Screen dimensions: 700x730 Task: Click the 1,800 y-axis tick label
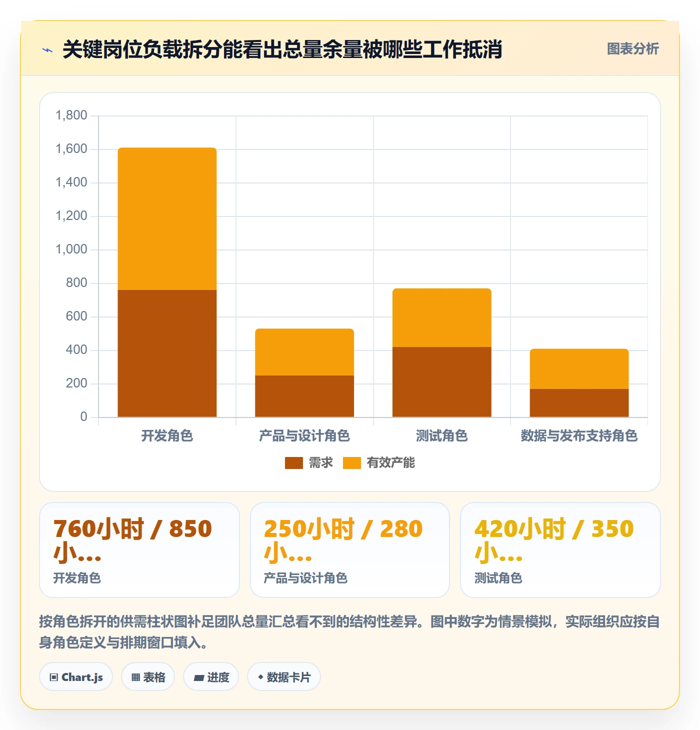[71, 115]
